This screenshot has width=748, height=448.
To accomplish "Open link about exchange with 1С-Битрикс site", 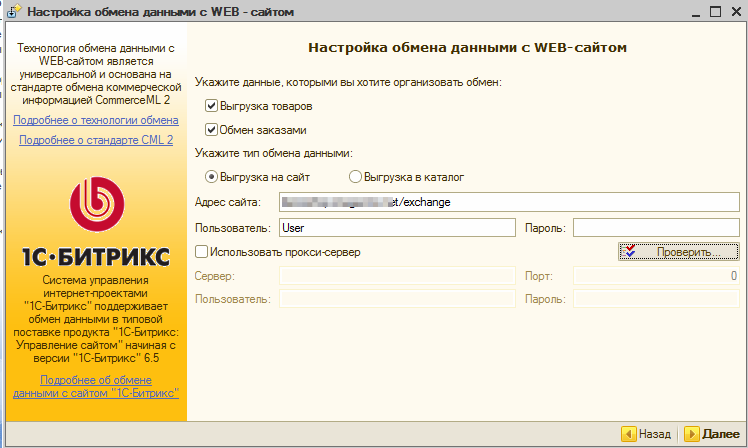I will coord(96,386).
